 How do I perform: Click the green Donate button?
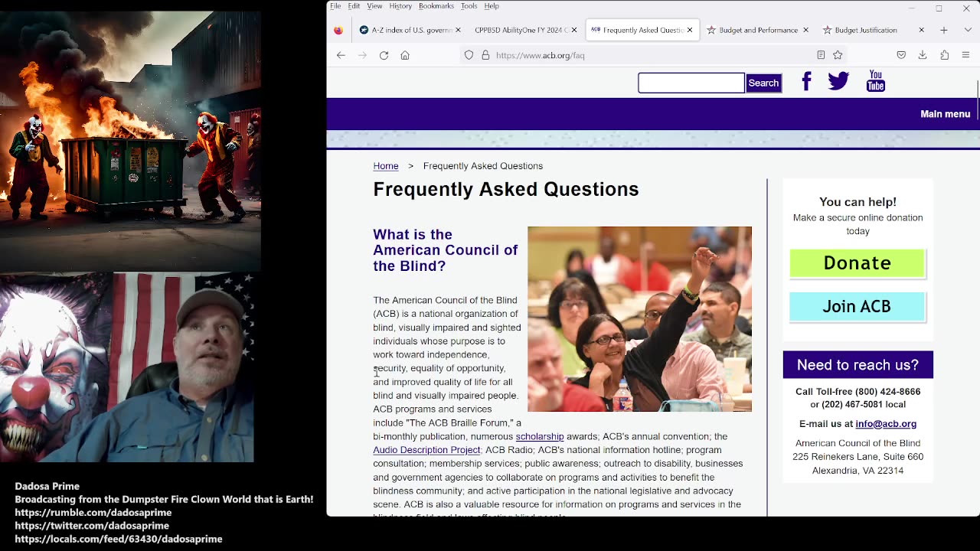[x=857, y=263]
